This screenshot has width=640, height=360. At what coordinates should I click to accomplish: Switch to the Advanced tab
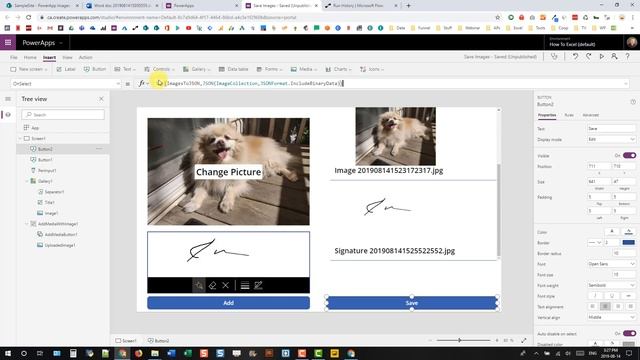click(x=591, y=115)
